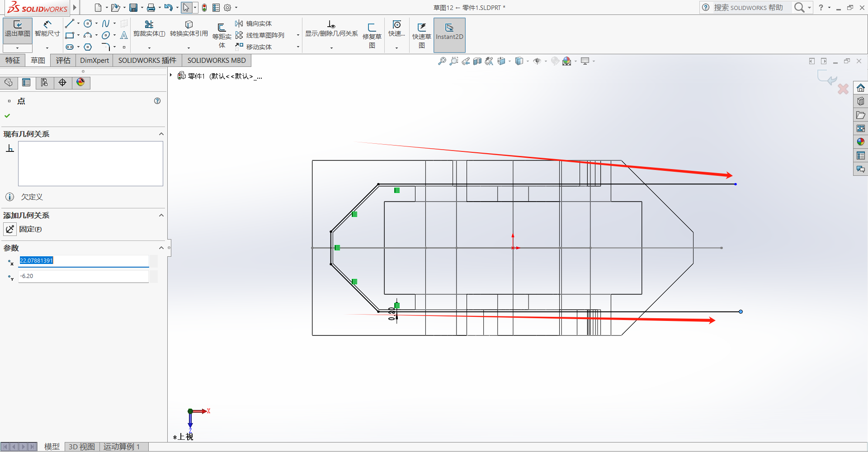Select the Mirror Entities (镜向实体) tool
Screen dimensions: 868x452
pyautogui.click(x=253, y=24)
